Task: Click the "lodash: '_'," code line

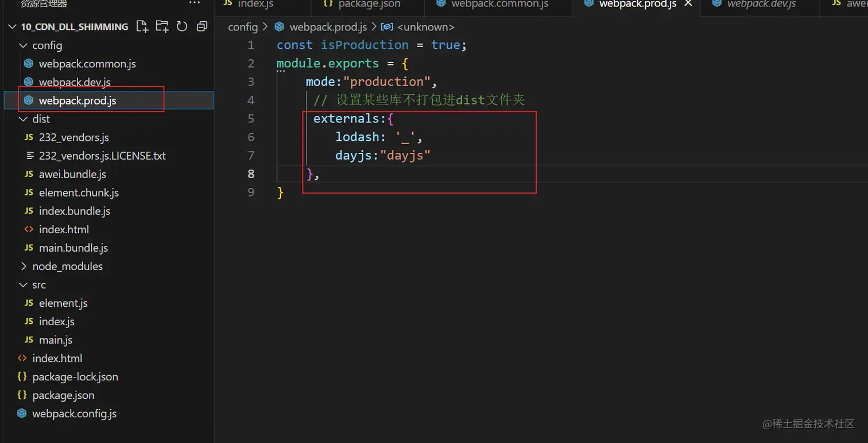Action: 379,137
